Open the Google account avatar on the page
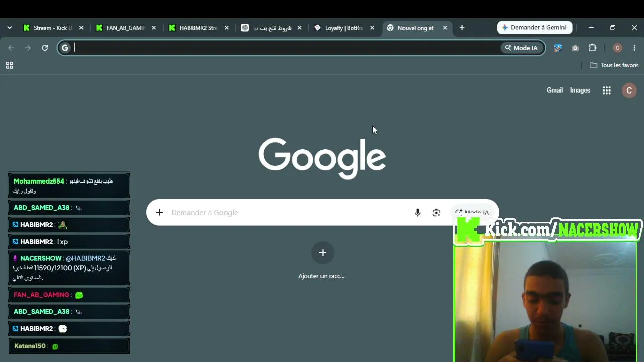The height and width of the screenshot is (362, 644). (629, 90)
